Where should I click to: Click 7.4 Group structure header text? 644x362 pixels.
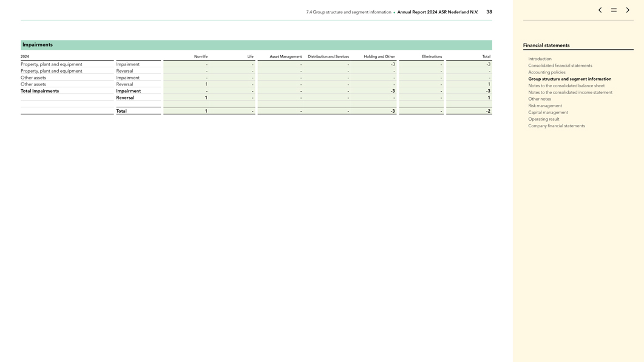pyautogui.click(x=348, y=12)
